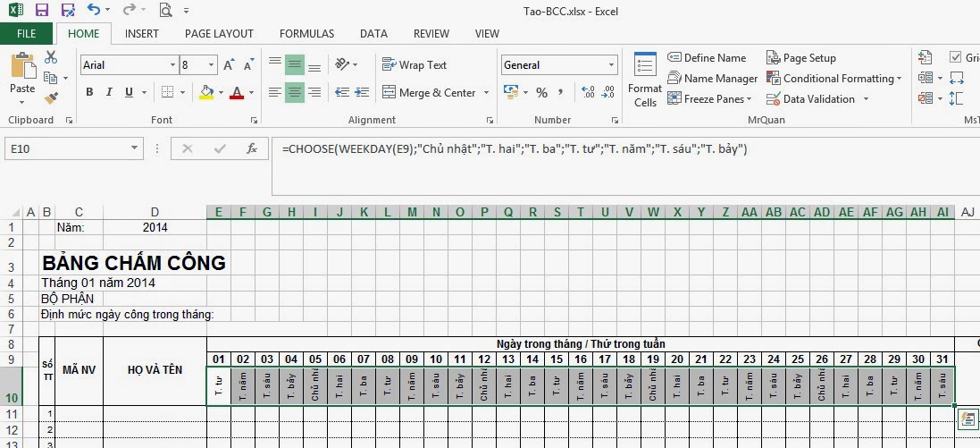Open the font size dropdown showing 8

tap(211, 65)
